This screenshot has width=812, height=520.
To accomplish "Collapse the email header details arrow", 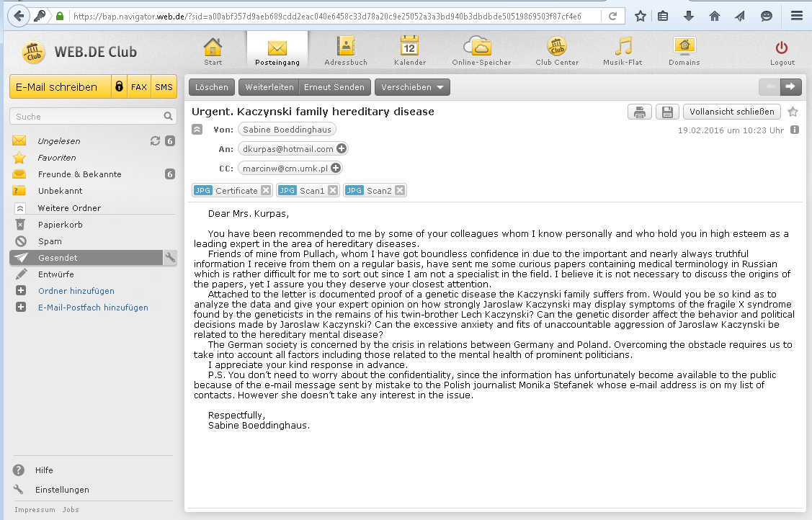I will coord(197,130).
